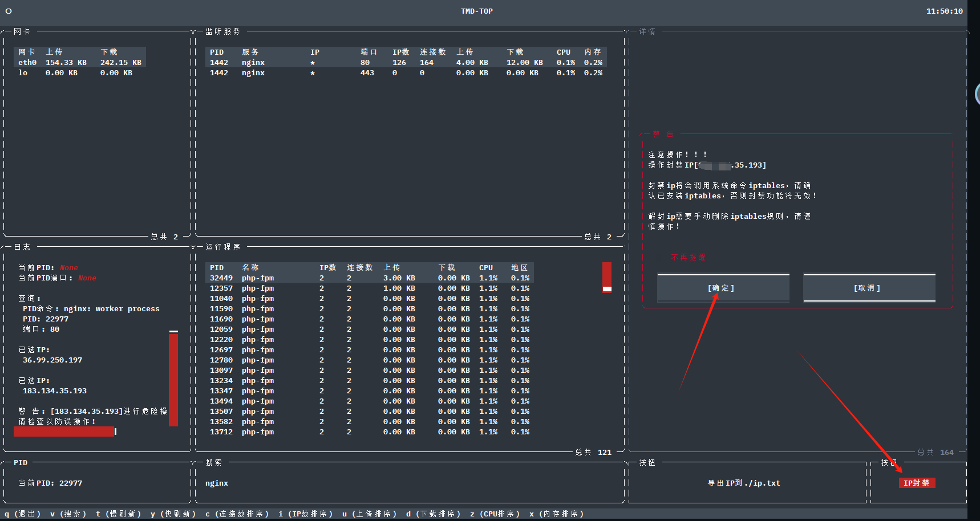Screen dimensions: 980x521
Task: Click the v (搜索) shortcut hint
Action: (68, 514)
